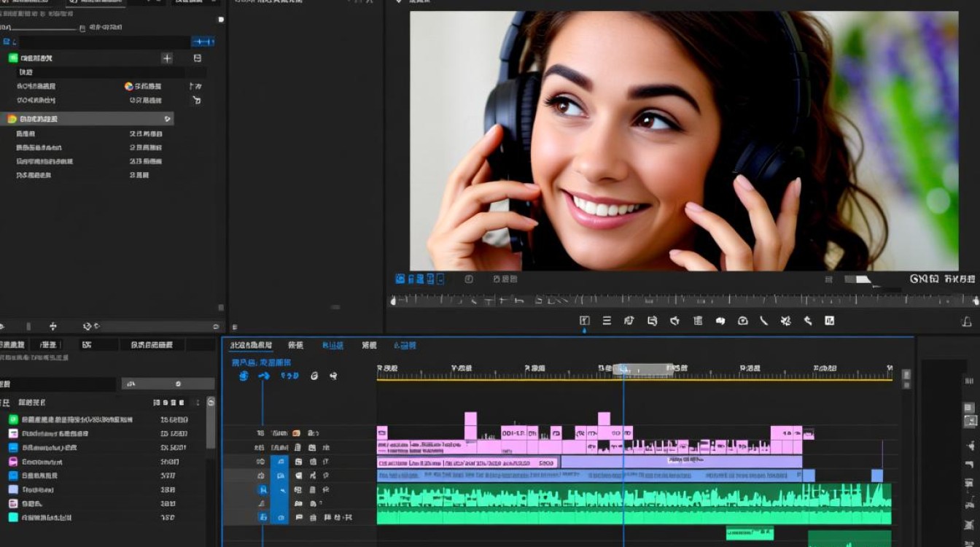Switch to the blue-highlighted third timeline tab
Screen dimensions: 980x547
pos(332,345)
